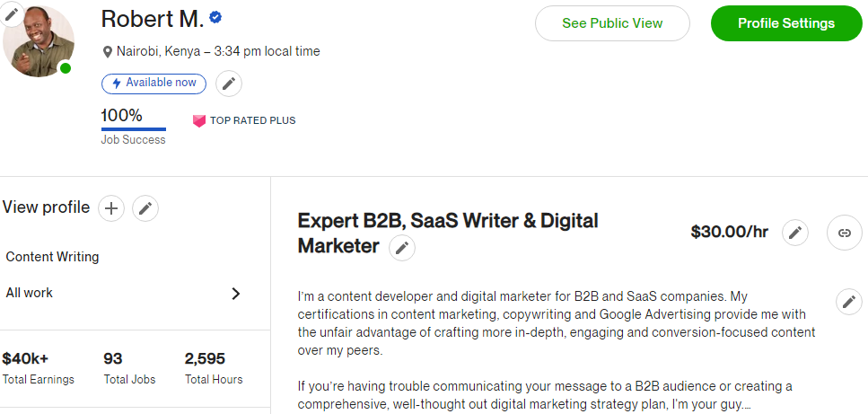Viewport: 868px width, 414px height.
Task: Copy profile link using chain icon
Action: (x=844, y=233)
